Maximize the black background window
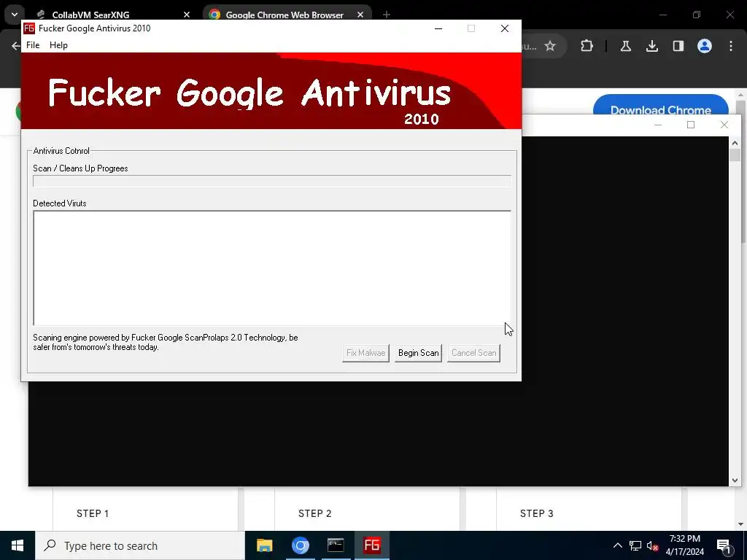This screenshot has width=747, height=560. [x=691, y=125]
